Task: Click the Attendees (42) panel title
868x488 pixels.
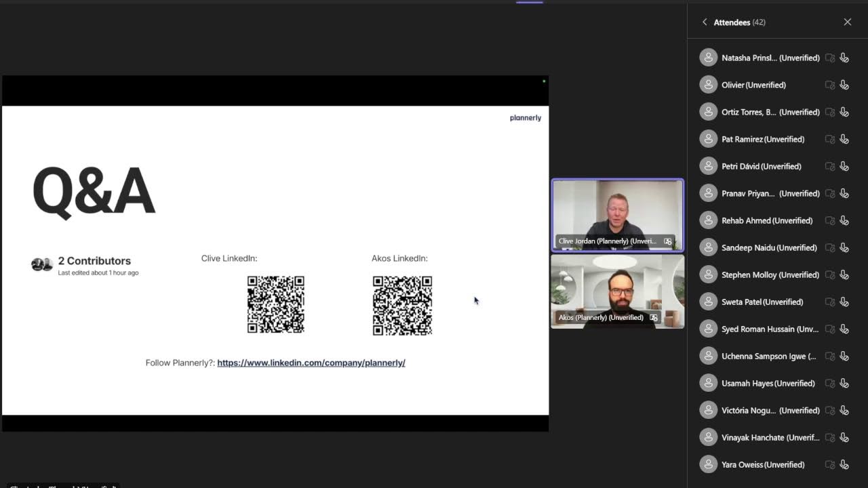Action: click(x=739, y=22)
